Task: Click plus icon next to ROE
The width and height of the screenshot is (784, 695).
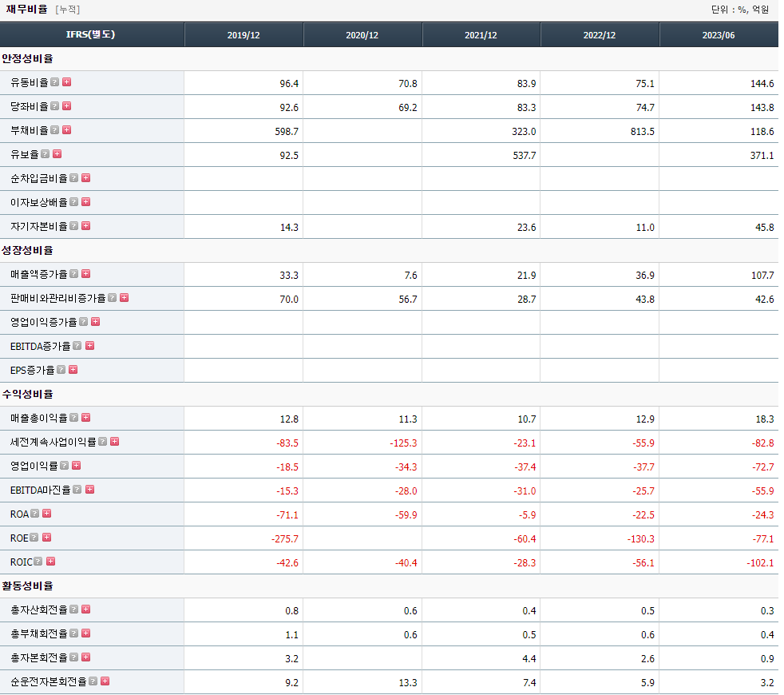Action: 47,538
